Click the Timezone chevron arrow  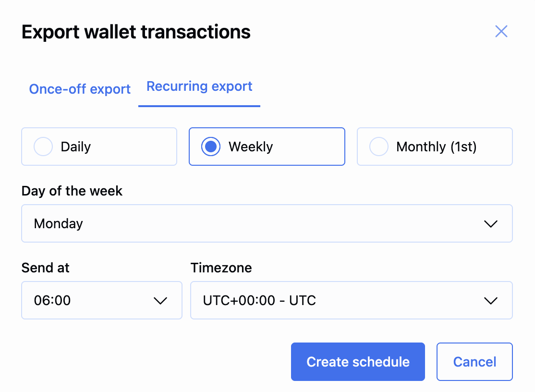pyautogui.click(x=490, y=301)
